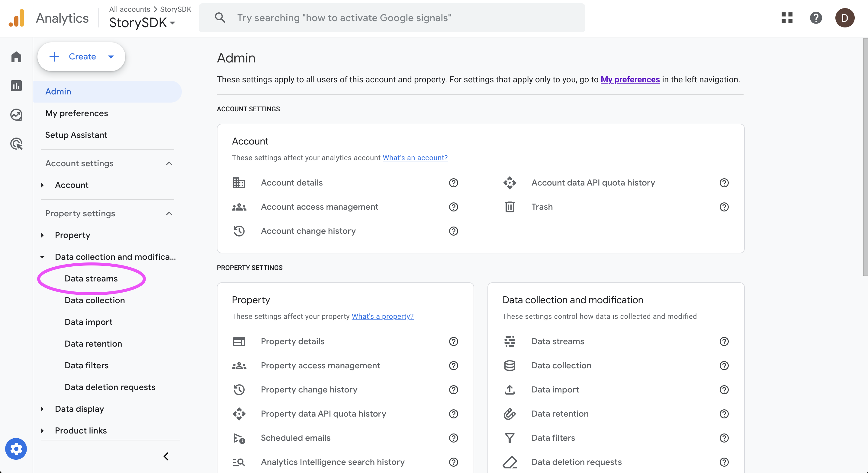Viewport: 868px width, 473px height.
Task: Open My preferences in the sidebar
Action: point(76,113)
